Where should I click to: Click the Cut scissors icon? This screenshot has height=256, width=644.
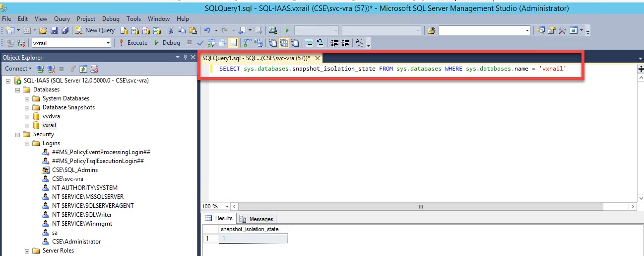coord(171,30)
